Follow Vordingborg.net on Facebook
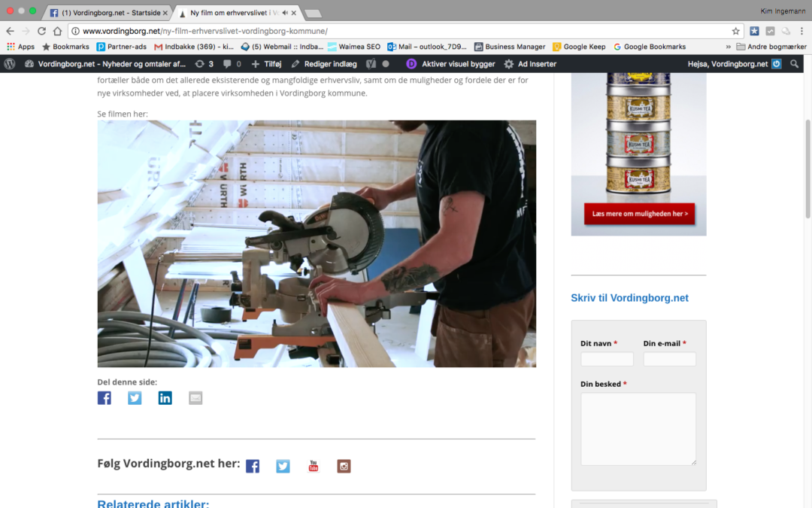 [253, 466]
